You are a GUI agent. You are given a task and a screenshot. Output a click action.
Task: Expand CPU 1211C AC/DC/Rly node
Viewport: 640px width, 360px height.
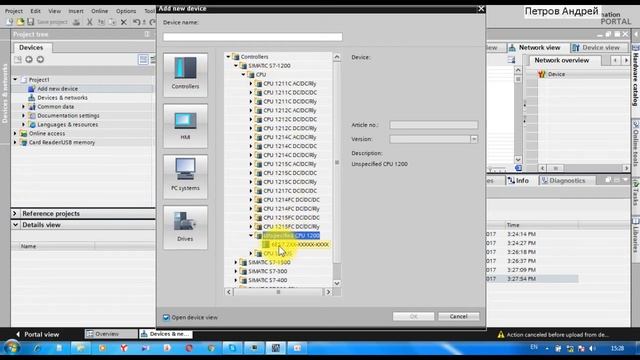point(251,84)
